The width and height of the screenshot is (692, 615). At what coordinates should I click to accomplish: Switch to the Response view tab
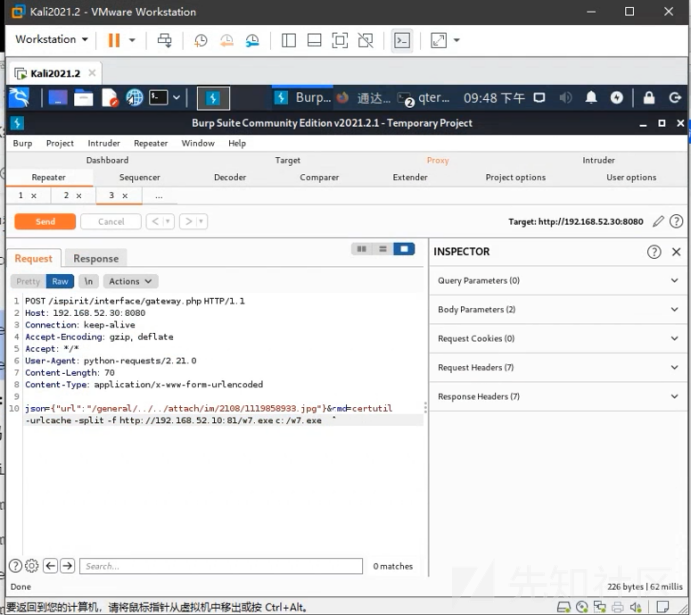tap(96, 259)
